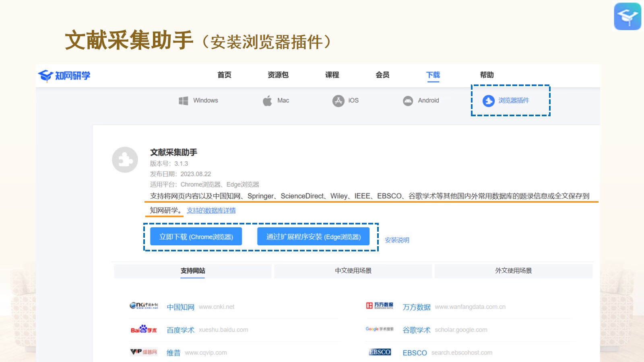
Task: Switch to the 外文使用场景 tab
Action: [x=513, y=271]
